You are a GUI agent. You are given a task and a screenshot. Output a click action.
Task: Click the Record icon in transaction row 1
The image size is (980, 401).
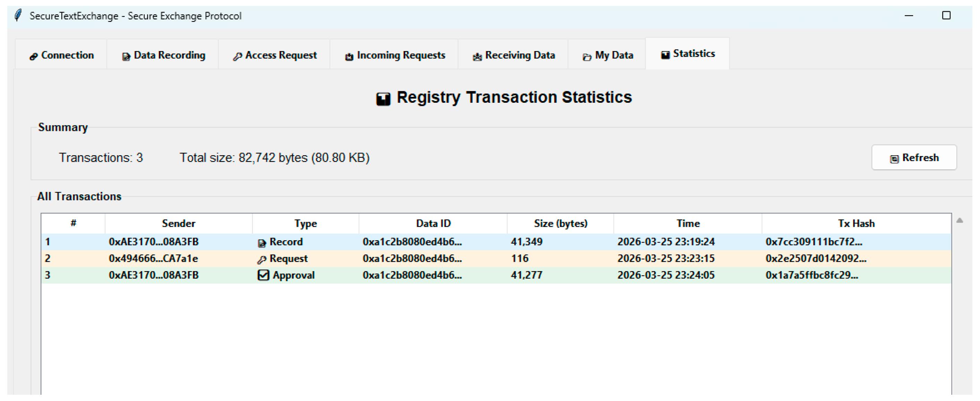tap(262, 243)
